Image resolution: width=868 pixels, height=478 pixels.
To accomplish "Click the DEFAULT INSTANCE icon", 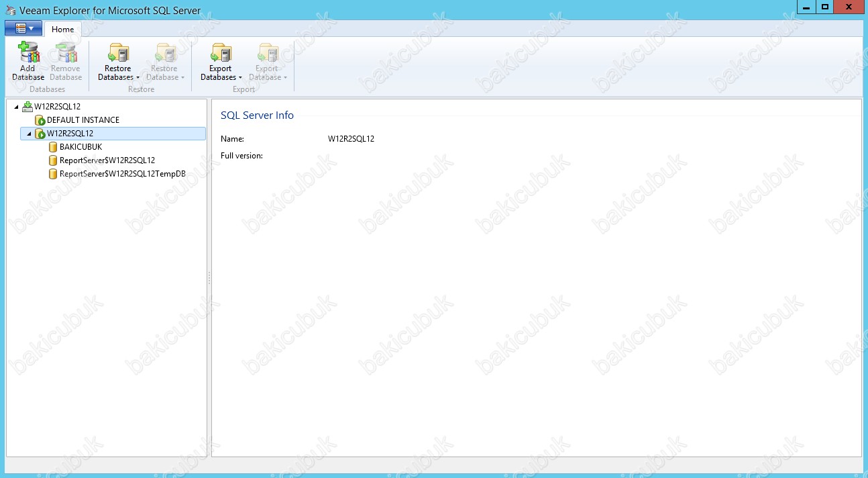I will pyautogui.click(x=40, y=120).
